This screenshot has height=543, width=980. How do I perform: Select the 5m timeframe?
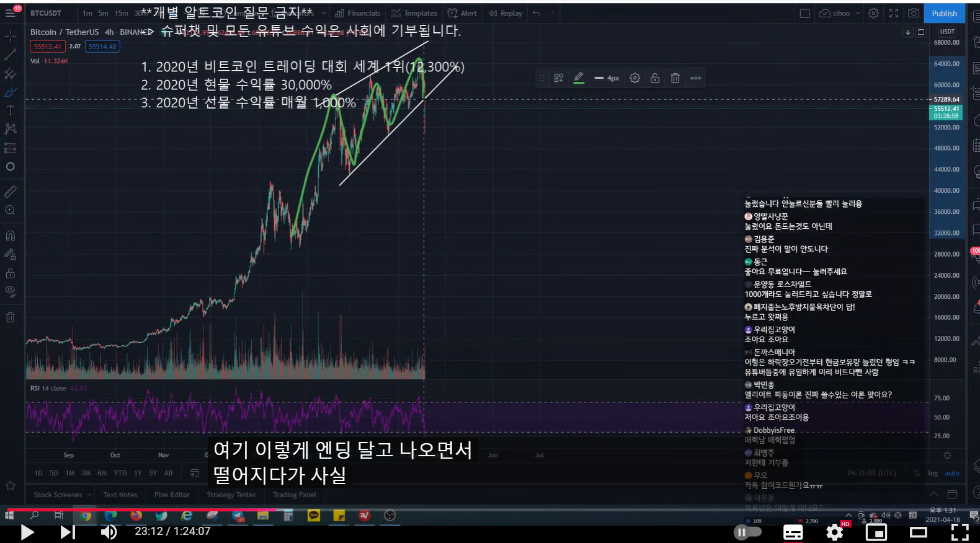pos(103,13)
